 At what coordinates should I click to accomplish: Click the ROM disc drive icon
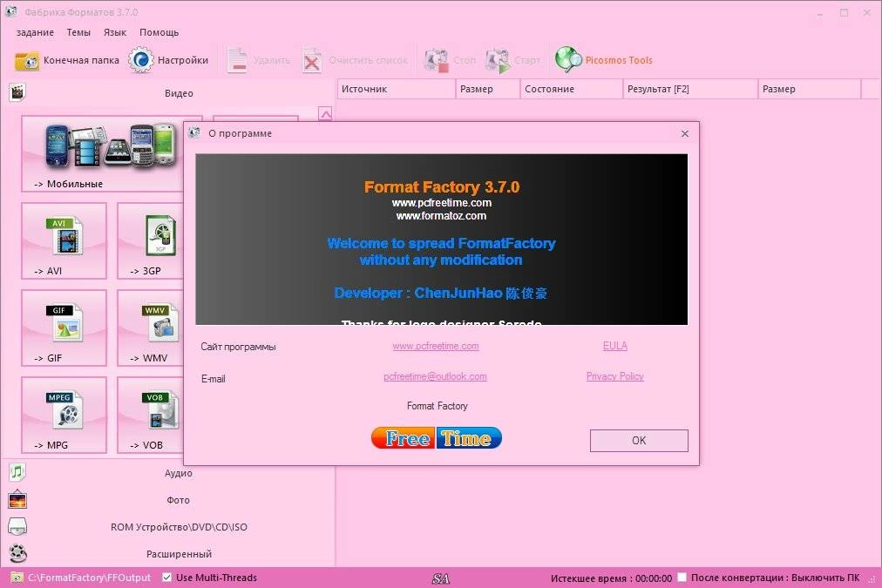[17, 526]
